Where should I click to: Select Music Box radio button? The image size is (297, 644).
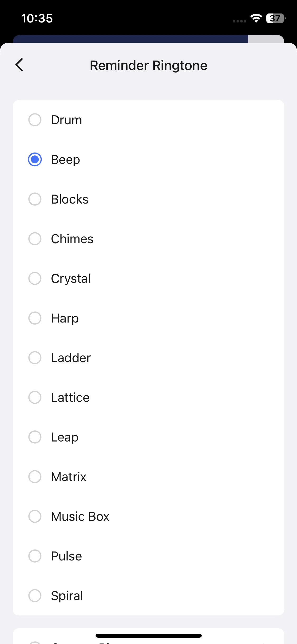[x=35, y=516]
